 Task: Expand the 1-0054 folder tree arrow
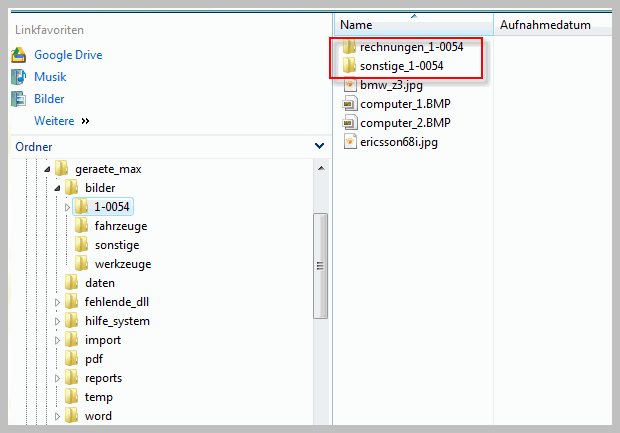coord(67,207)
